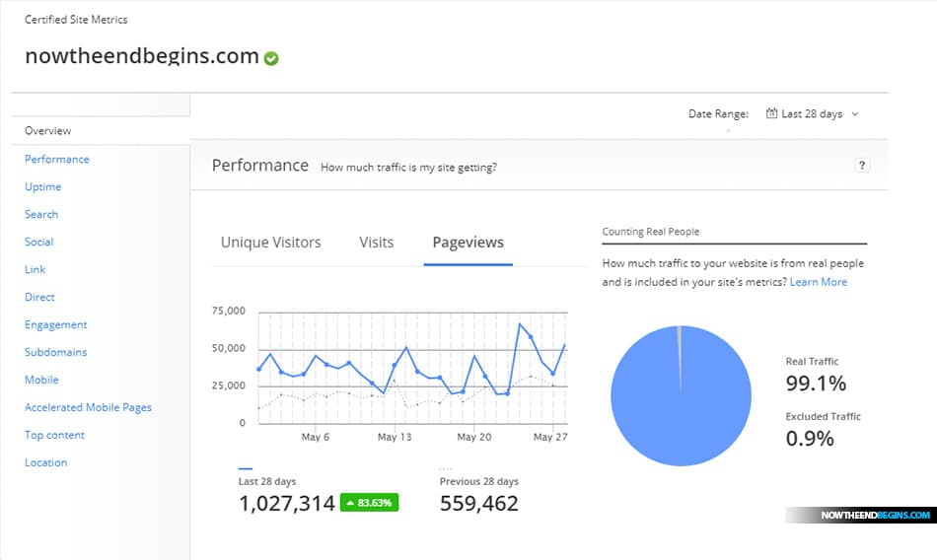Click the Certified Site Metrics label

(76, 19)
